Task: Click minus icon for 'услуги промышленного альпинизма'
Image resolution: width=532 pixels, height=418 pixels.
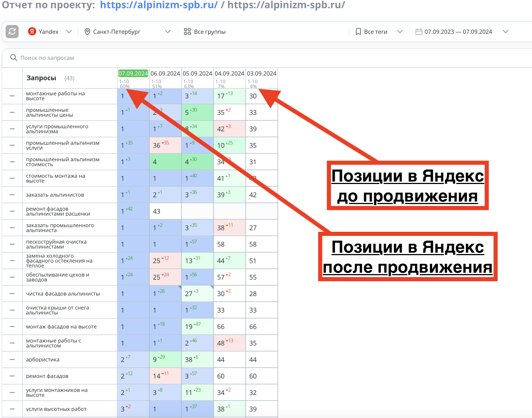Action: pyautogui.click(x=12, y=129)
